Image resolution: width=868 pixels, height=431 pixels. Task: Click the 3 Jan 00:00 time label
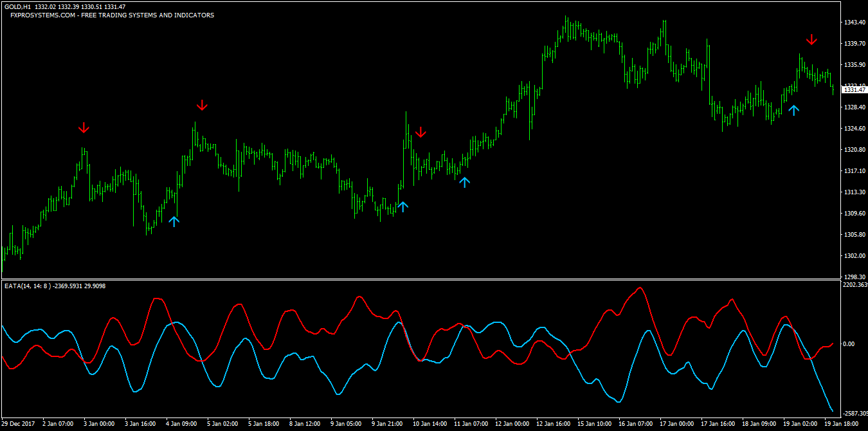coord(99,424)
